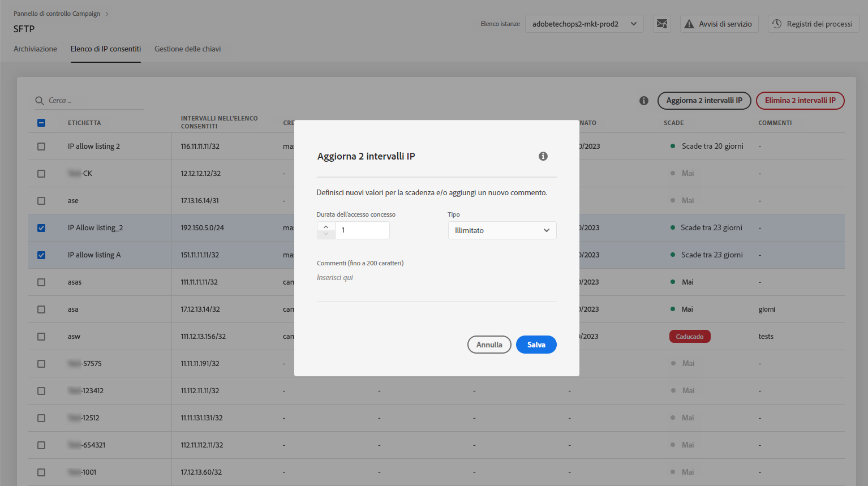Click the 'tests' comment in the asw row
This screenshot has height=486, width=868.
click(766, 337)
